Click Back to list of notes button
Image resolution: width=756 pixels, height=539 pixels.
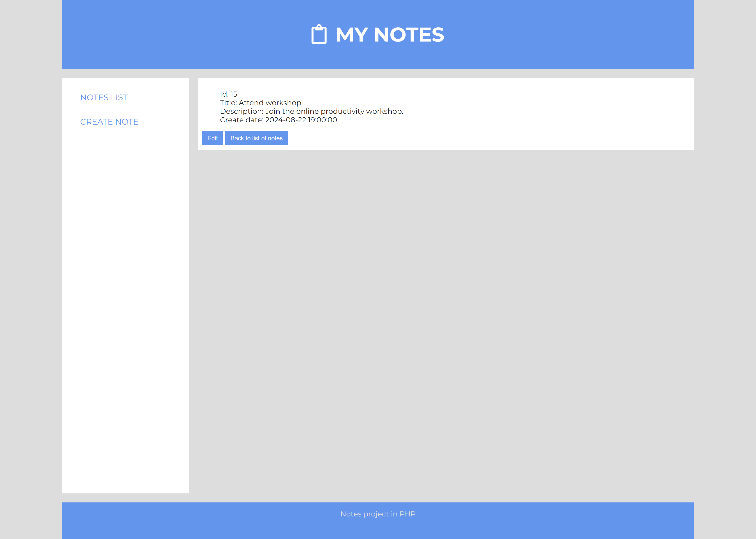tap(256, 138)
